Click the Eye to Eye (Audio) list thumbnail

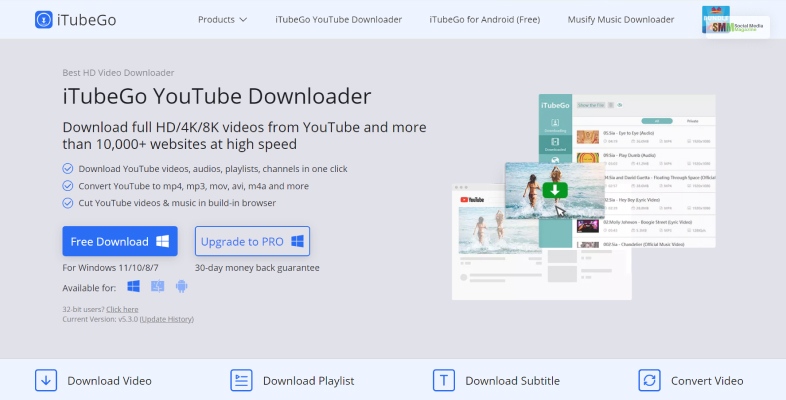coord(587,137)
